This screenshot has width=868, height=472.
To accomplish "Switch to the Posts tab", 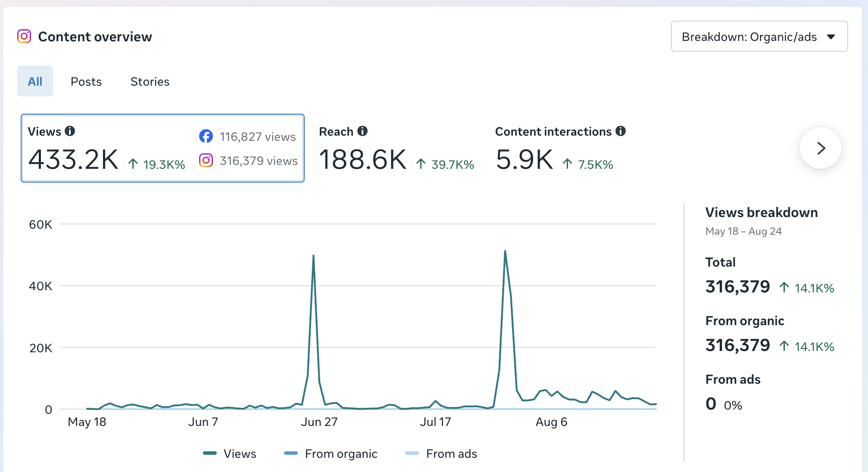I will point(86,81).
